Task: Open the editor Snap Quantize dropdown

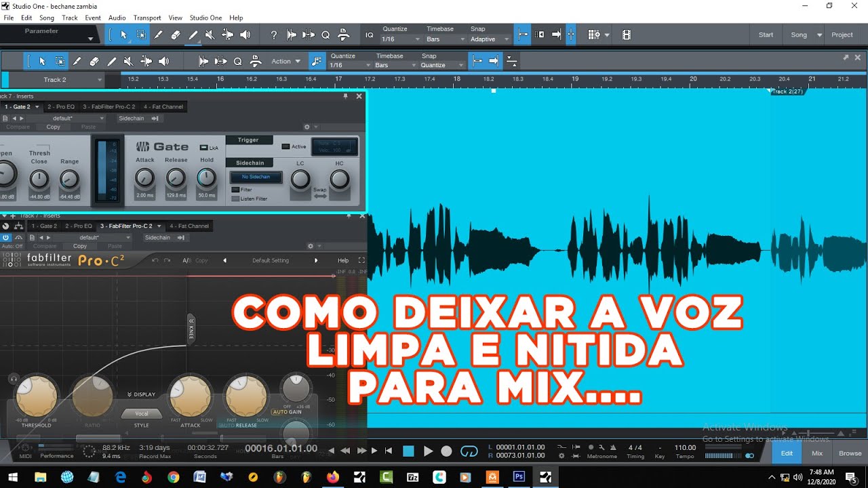Action: (x=441, y=65)
